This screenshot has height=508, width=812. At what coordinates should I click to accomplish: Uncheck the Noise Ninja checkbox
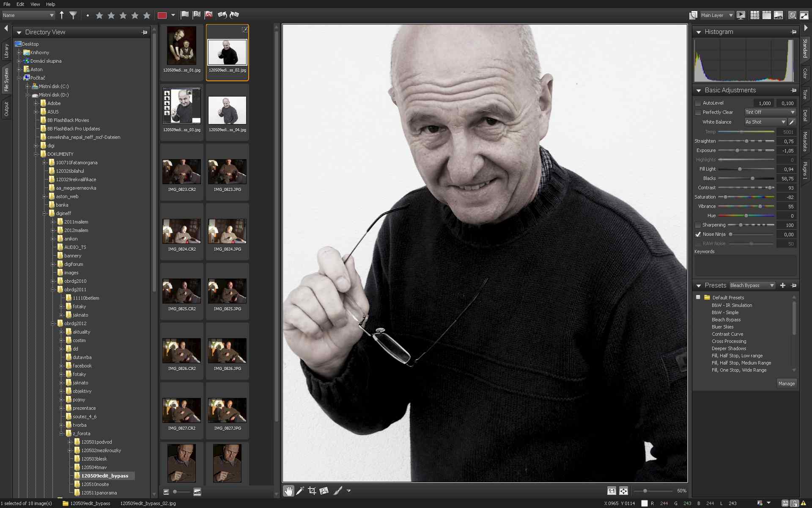698,234
